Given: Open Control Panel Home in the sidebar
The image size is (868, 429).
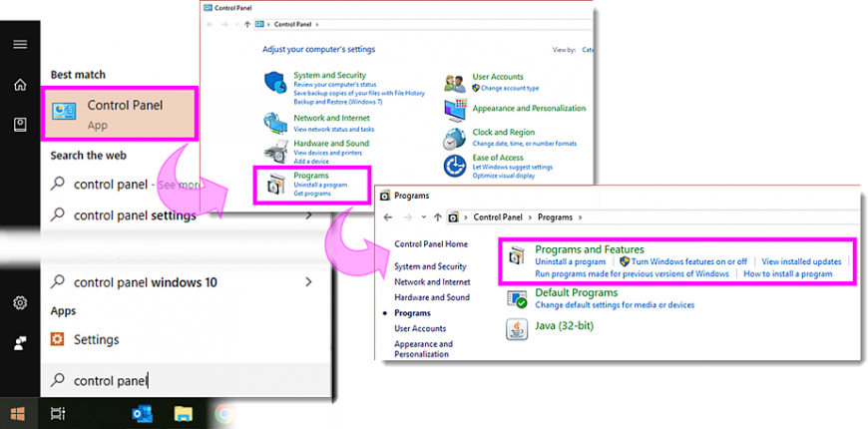Looking at the screenshot, I should tap(431, 244).
